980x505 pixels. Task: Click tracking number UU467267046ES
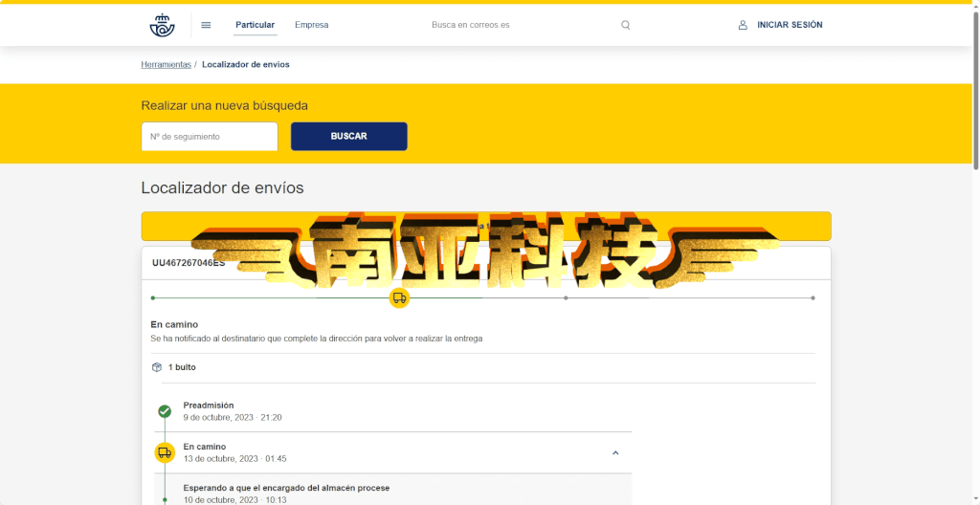189,263
